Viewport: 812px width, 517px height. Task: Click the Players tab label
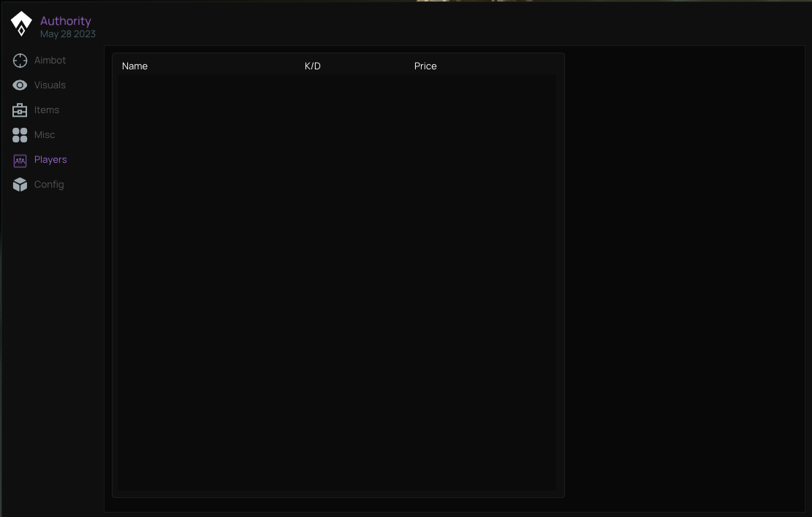tap(50, 159)
